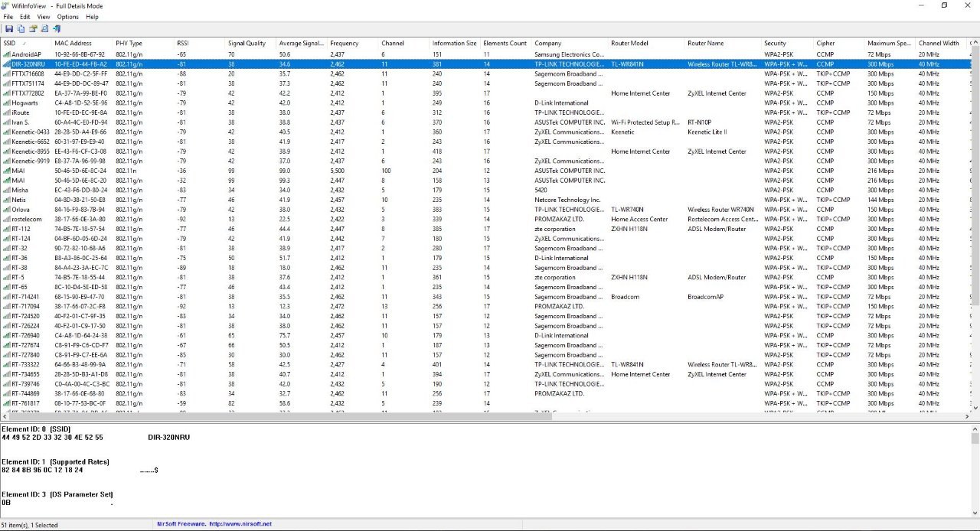Screen dimensions: 980x531
Task: Sort by the Channel Width column header
Action: click(x=942, y=44)
